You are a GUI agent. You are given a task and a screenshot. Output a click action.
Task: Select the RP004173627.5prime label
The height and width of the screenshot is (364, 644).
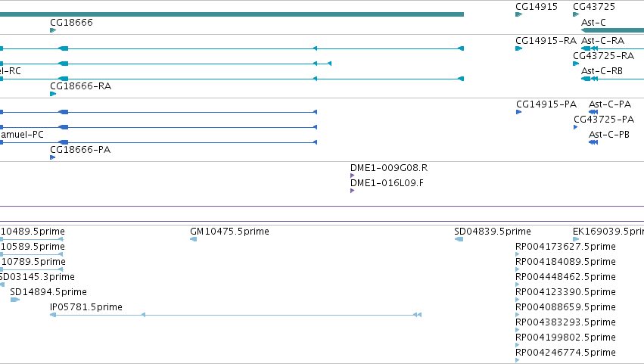[565, 247]
